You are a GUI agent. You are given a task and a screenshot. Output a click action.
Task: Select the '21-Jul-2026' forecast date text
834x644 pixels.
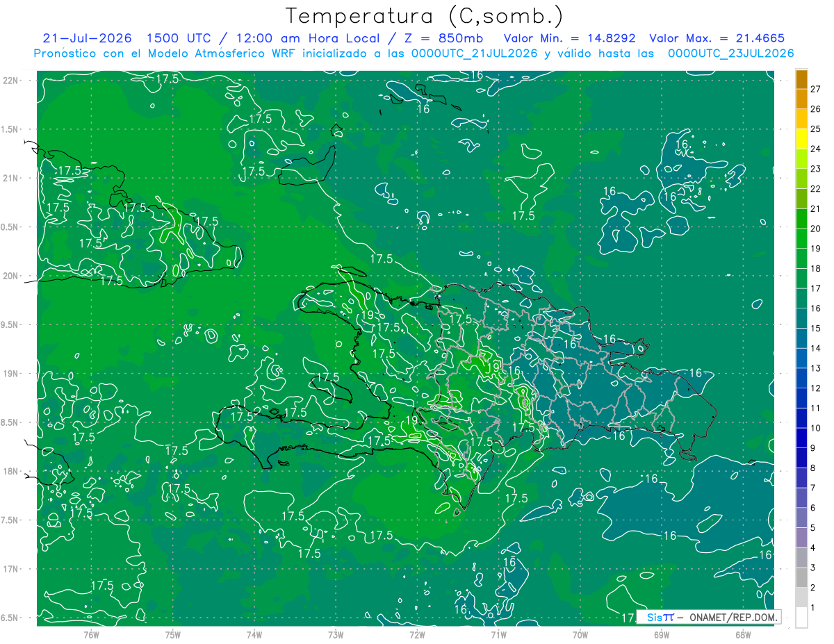coord(88,38)
